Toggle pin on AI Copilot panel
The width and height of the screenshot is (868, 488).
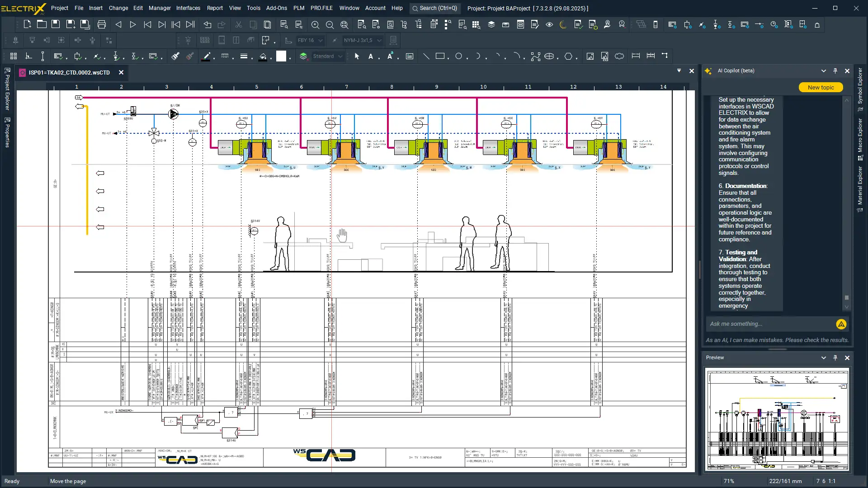click(835, 71)
